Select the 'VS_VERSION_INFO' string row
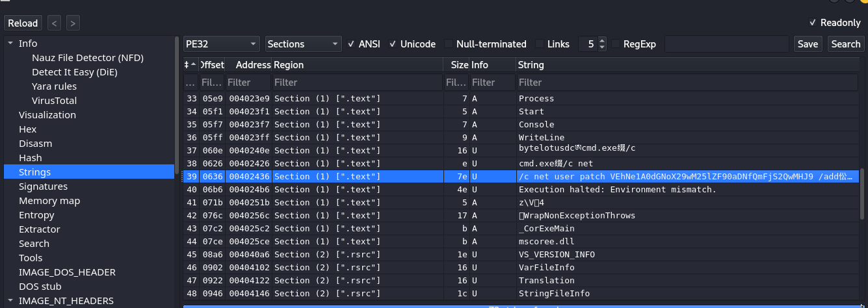This screenshot has width=868, height=308. point(521,255)
